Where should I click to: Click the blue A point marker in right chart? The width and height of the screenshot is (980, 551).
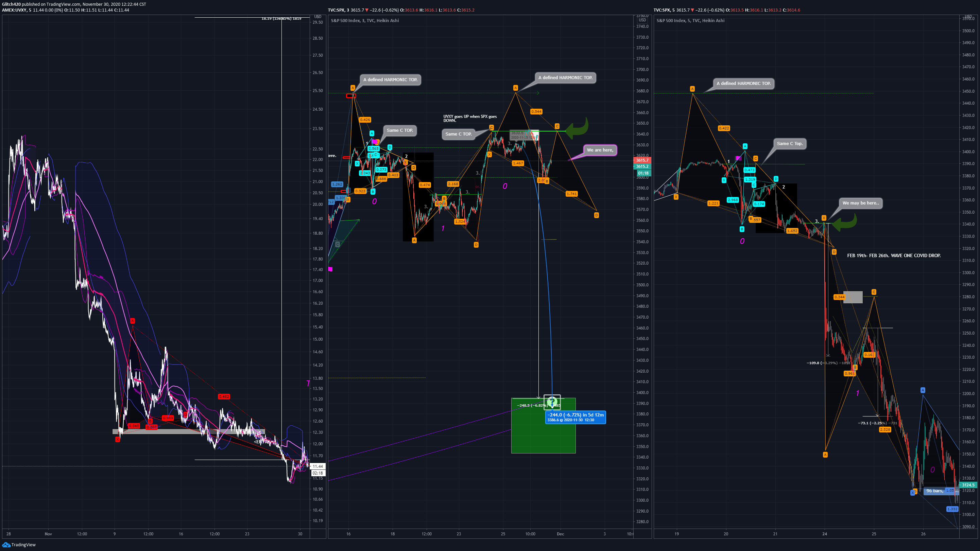tap(923, 390)
